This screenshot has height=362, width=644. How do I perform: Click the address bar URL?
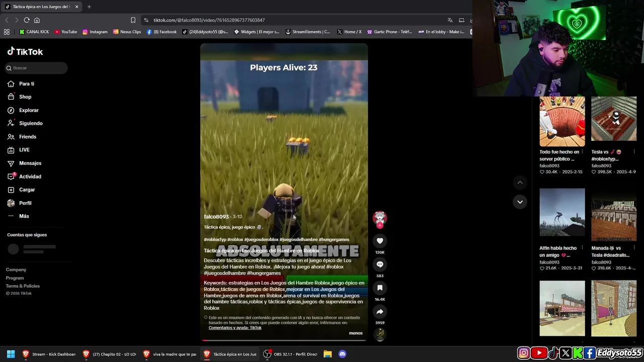pyautogui.click(x=209, y=20)
